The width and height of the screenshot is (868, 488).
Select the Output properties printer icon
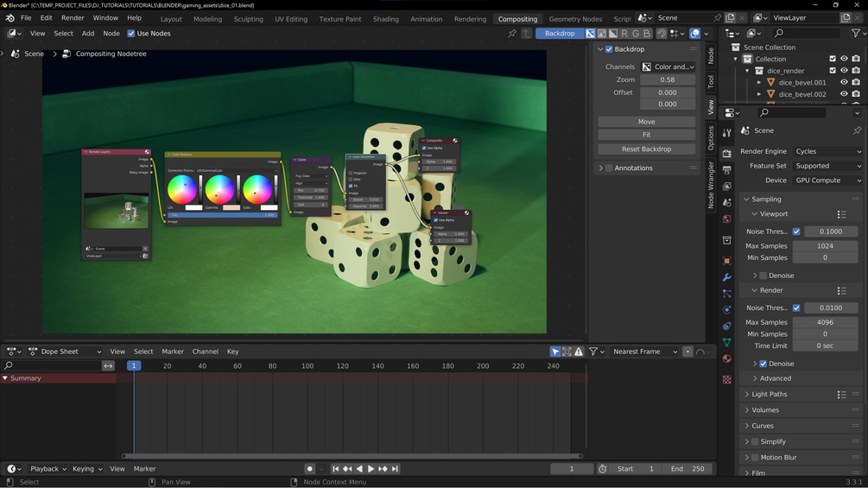pos(727,170)
